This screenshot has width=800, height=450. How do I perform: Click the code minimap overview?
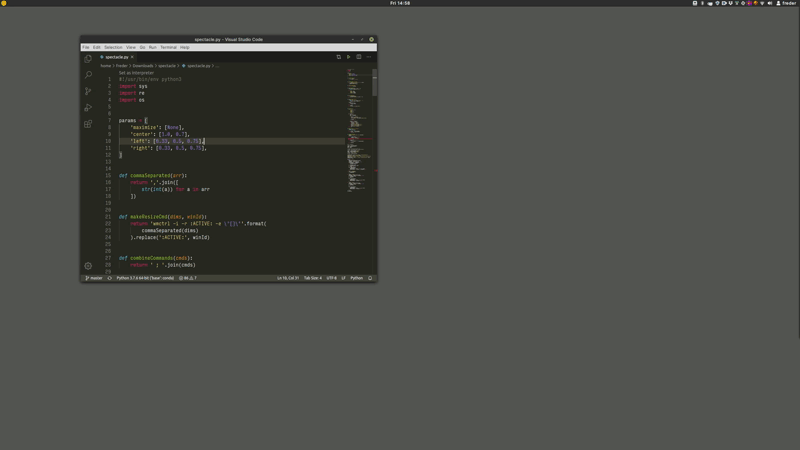coord(359,130)
